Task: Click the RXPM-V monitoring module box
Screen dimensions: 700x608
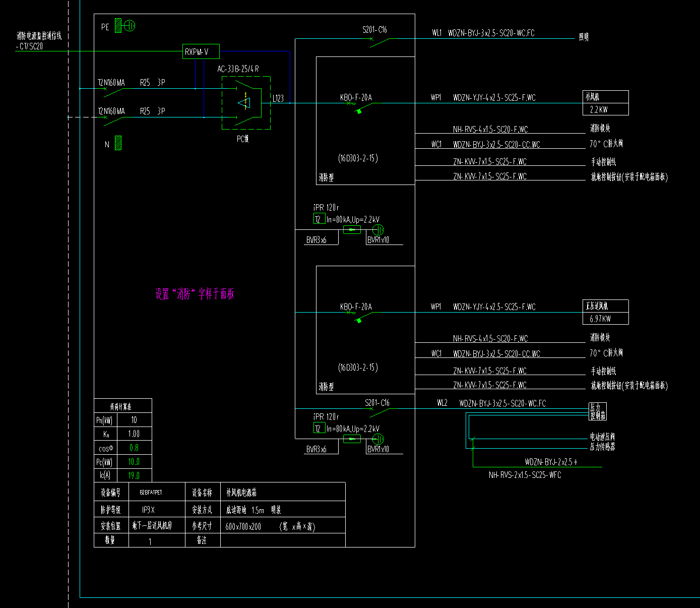Action: (201, 51)
